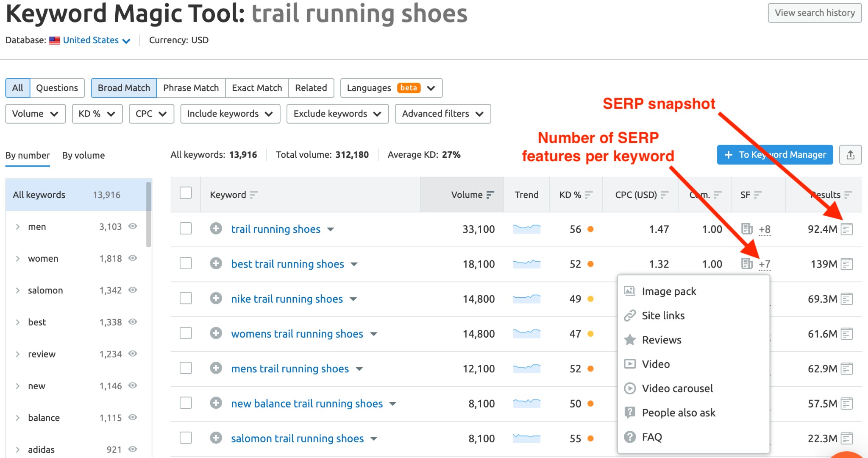Click the United States flag icon
The image size is (868, 458).
(54, 41)
